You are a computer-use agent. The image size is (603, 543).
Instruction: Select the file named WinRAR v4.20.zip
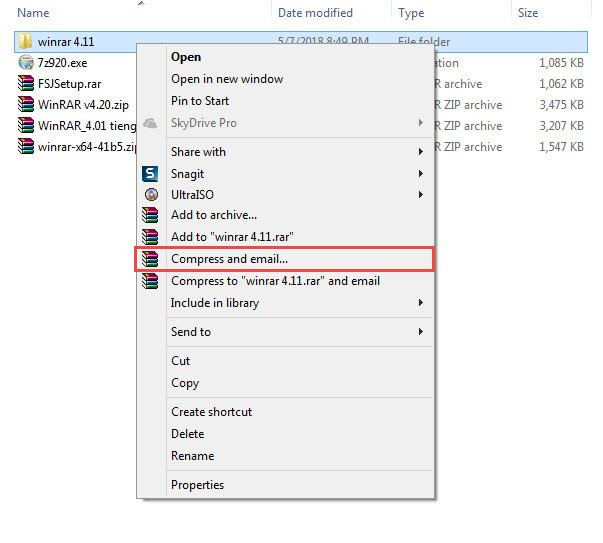83,105
